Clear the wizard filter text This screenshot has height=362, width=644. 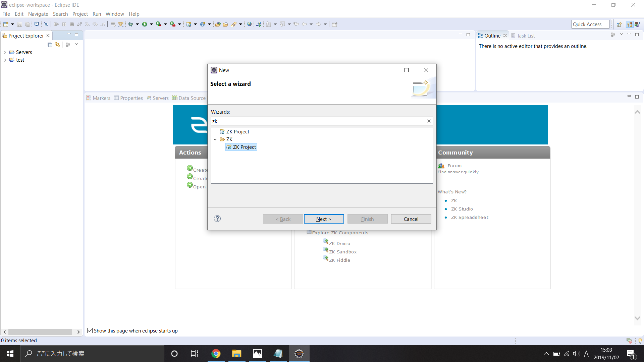429,121
